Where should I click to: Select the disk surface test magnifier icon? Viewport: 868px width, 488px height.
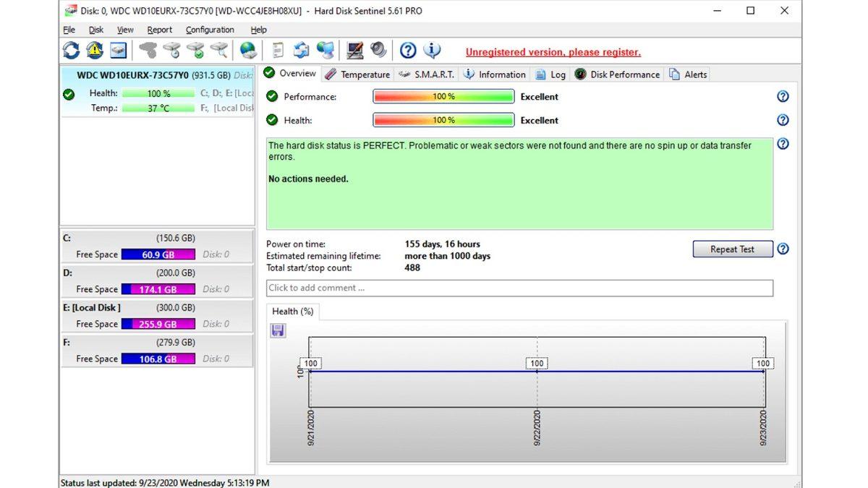pyautogui.click(x=219, y=51)
